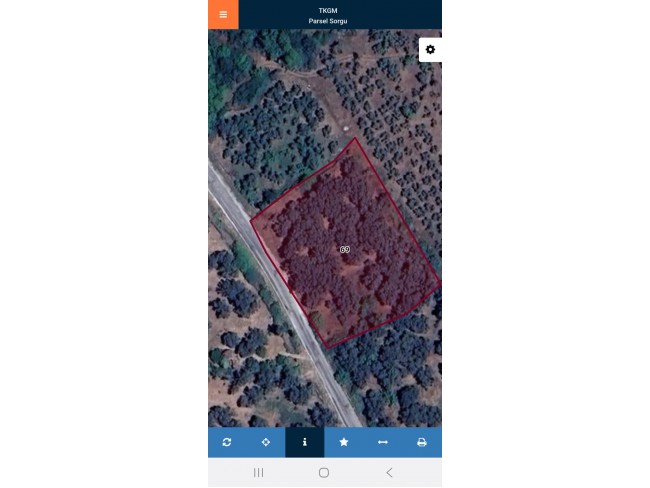The height and width of the screenshot is (488, 650).
Task: Tap the Android home button
Action: [324, 472]
